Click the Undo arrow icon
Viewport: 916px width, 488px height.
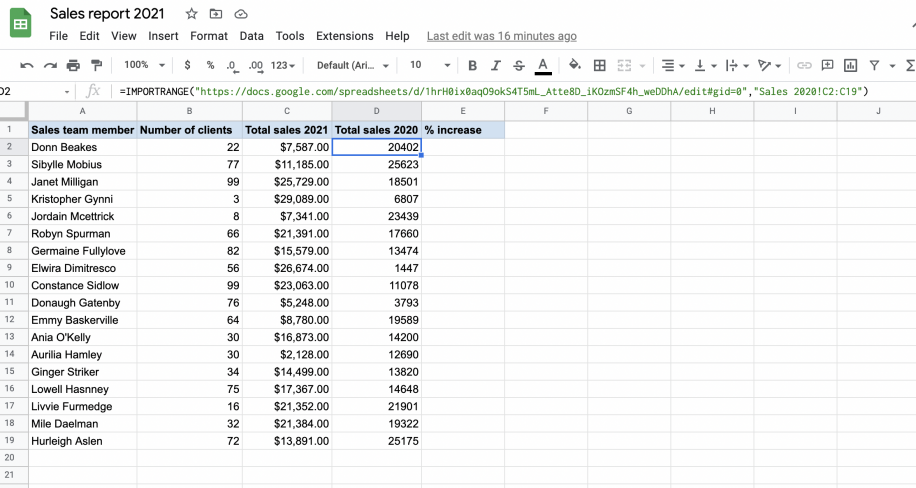[x=27, y=65]
